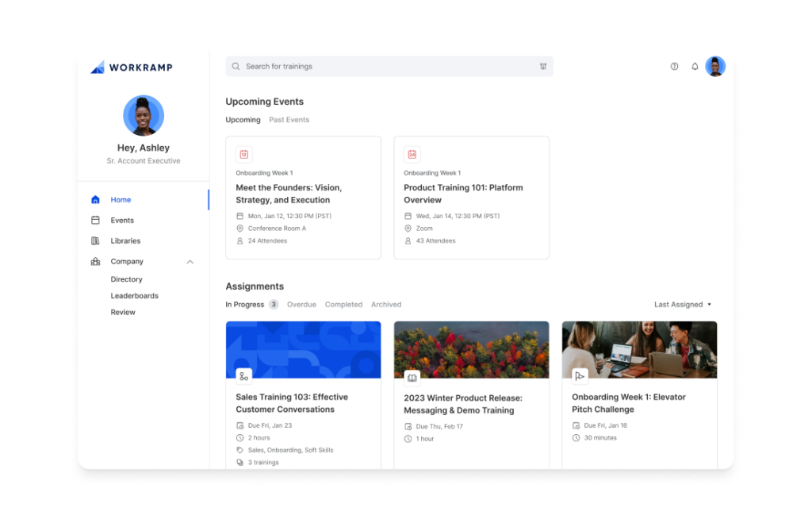Click the tag icon beside Sales, Onboarding
Image resolution: width=812 pixels, height=519 pixels.
coord(239,450)
